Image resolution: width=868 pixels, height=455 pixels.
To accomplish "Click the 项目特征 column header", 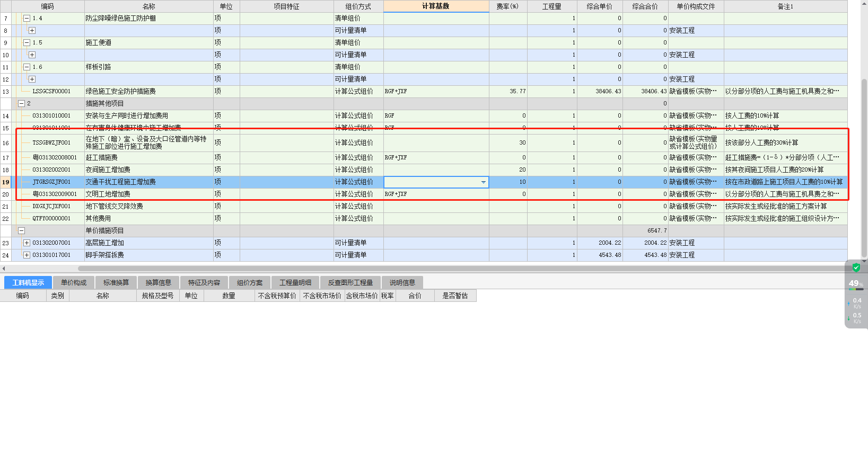I will click(287, 6).
